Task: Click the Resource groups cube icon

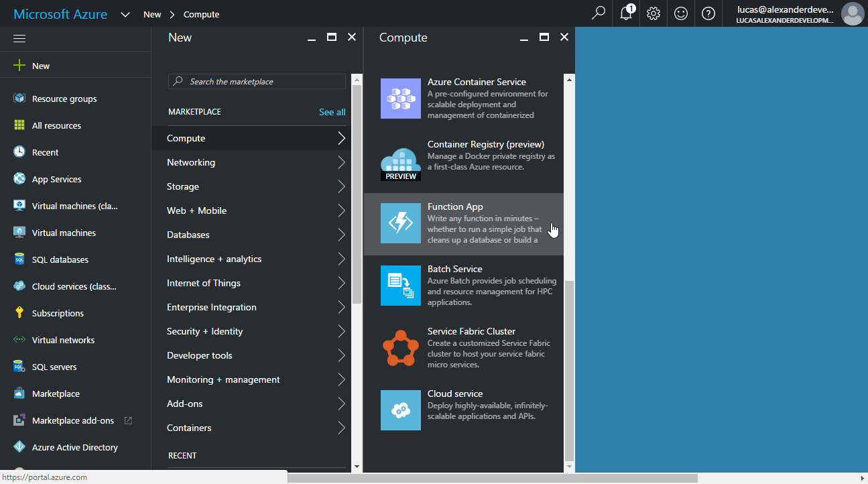Action: click(x=19, y=99)
